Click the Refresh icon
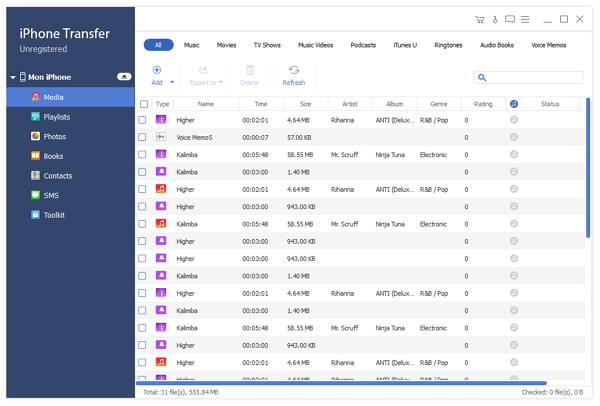The width and height of the screenshot is (600, 406). pos(294,70)
